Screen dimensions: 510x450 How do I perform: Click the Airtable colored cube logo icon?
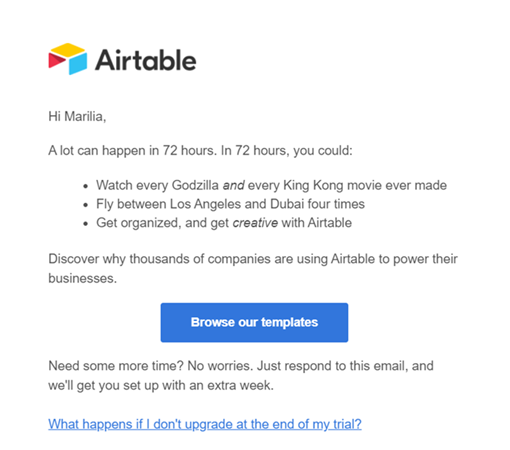[68, 59]
